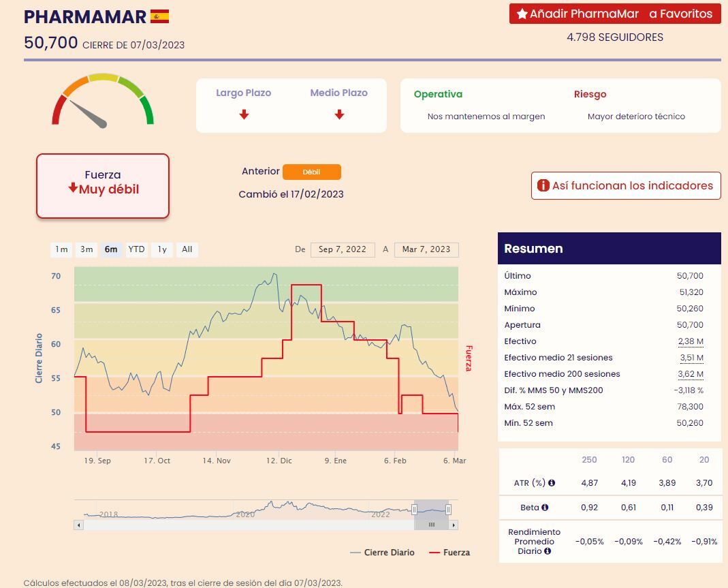This screenshot has width=728, height=588.
Task: Click the Efectivo medio 200 sesiones value
Action: pos(691,374)
